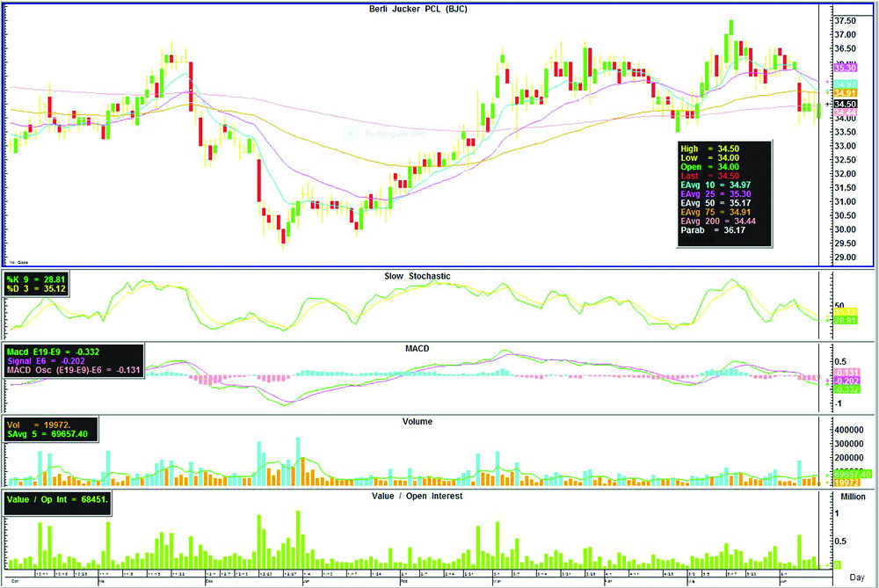Click the Volume panel title
The height and width of the screenshot is (588, 879).
coord(417,422)
